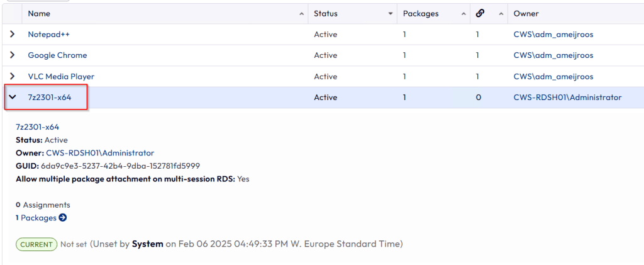Open the Google Chrome application link
Image resolution: width=644 pixels, height=265 pixels.
[57, 55]
